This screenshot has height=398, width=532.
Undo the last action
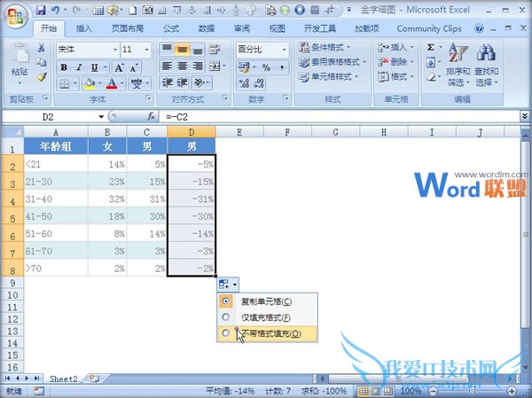coord(56,10)
